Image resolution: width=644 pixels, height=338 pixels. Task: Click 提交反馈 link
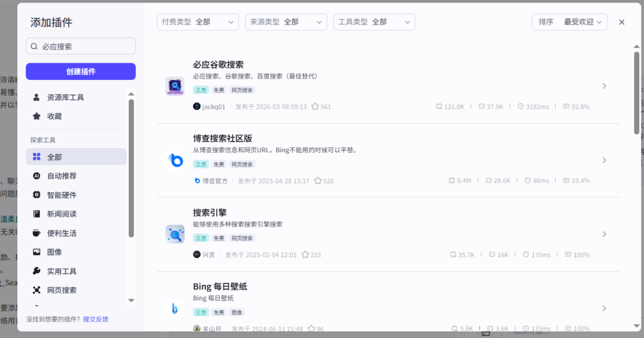click(95, 319)
